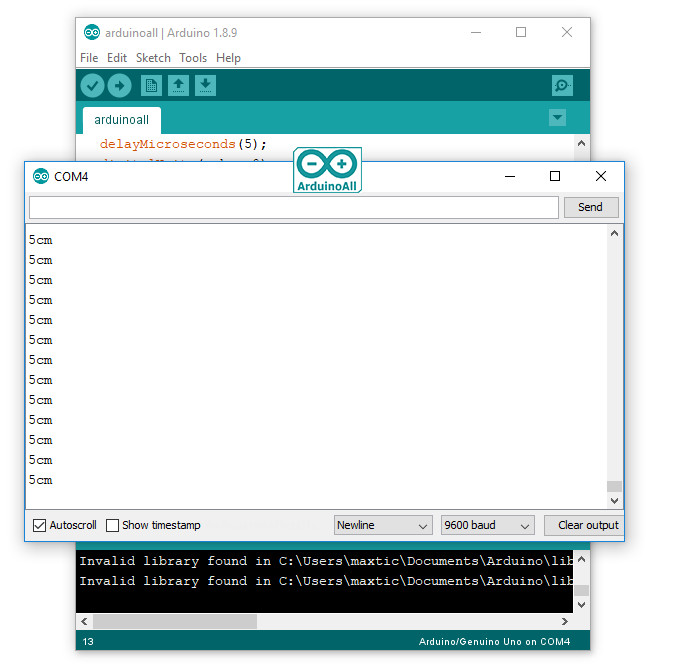Click serial output scrollbar up arrow
The image size is (696, 672).
coord(614,233)
